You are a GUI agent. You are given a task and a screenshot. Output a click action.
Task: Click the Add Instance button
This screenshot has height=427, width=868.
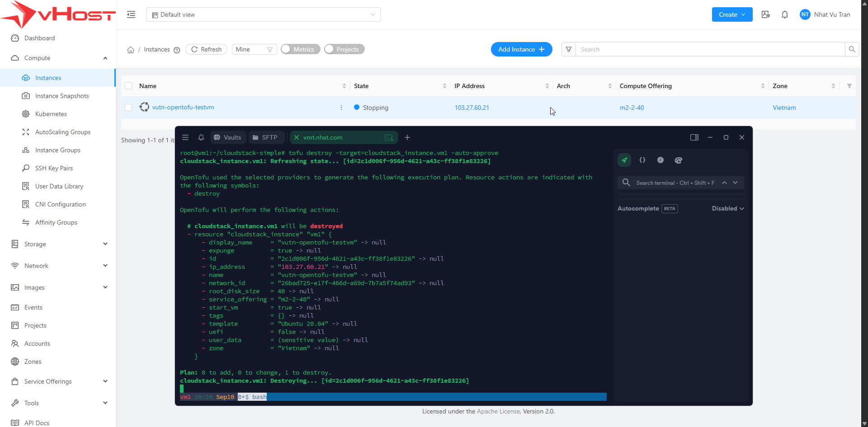[x=521, y=49]
